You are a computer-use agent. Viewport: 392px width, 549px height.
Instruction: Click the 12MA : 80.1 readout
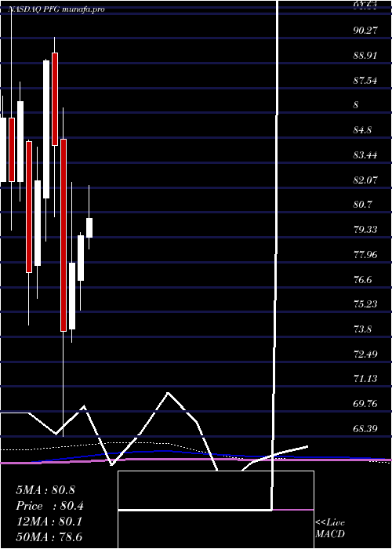(49, 522)
